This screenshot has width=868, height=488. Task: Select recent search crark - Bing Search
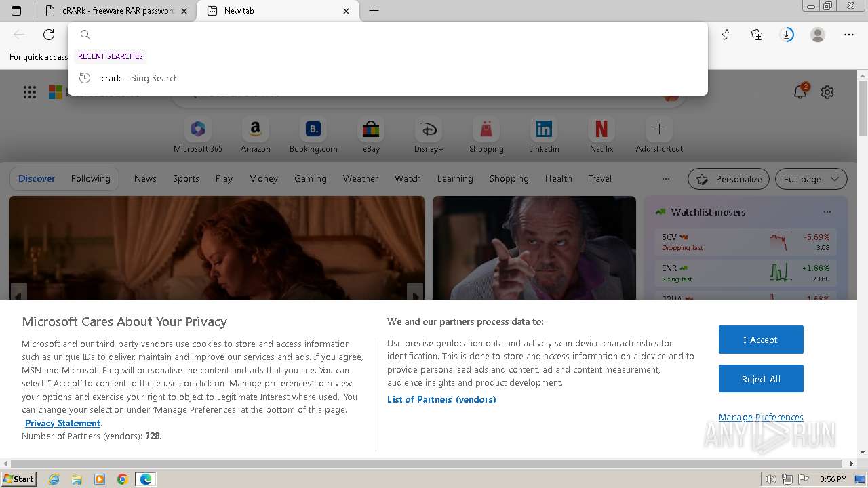(x=388, y=78)
